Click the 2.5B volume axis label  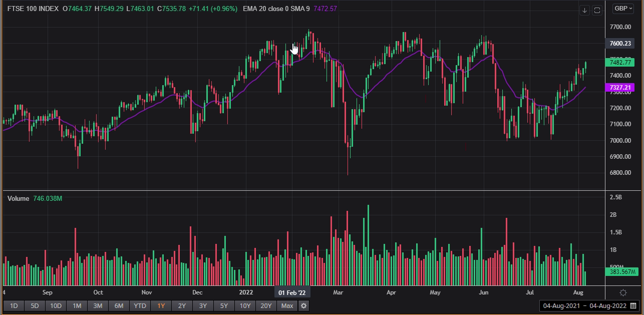616,197
